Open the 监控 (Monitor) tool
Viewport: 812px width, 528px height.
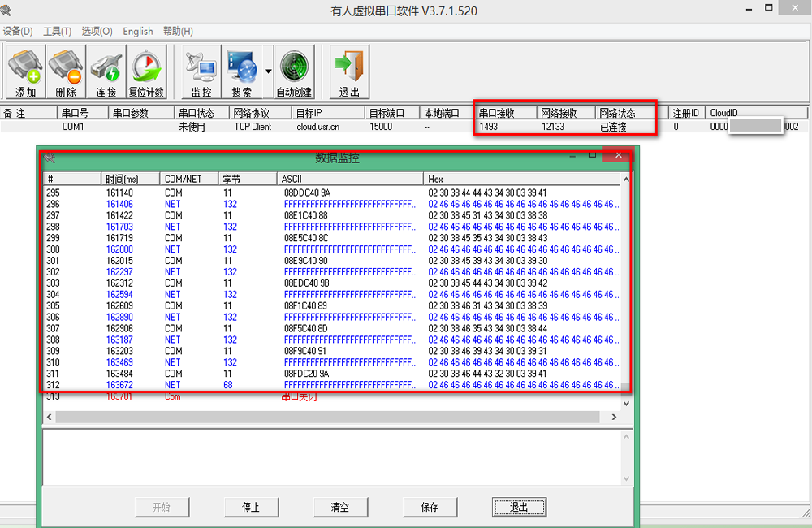point(201,71)
